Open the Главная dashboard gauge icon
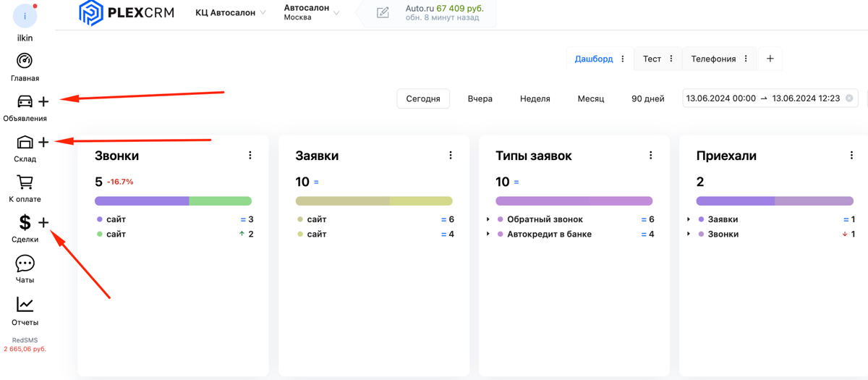The image size is (868, 380). pyautogui.click(x=25, y=62)
